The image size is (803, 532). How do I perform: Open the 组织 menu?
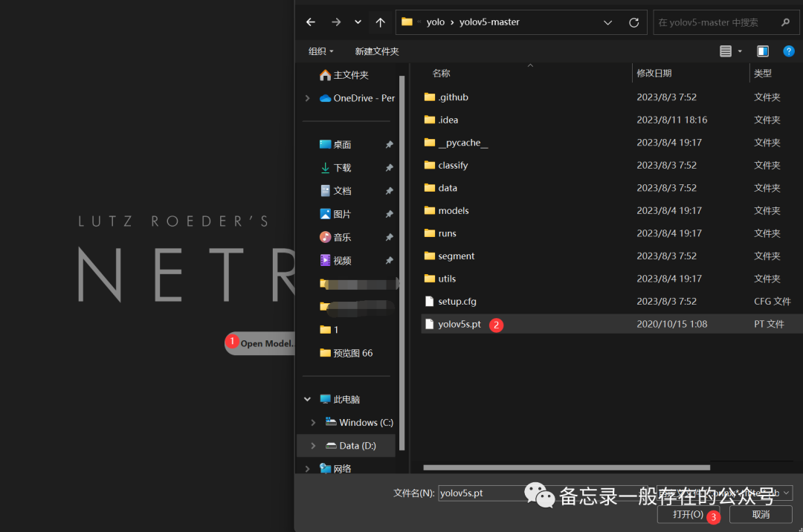(320, 51)
